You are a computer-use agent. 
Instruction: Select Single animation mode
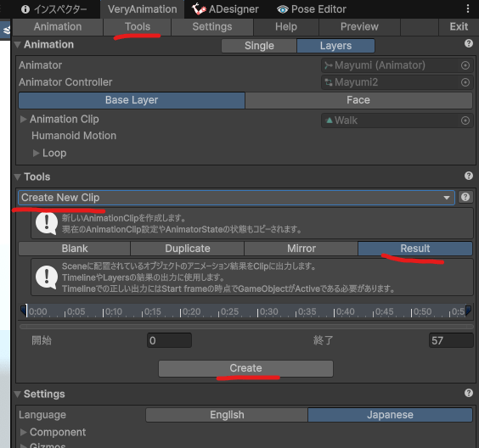coord(259,46)
